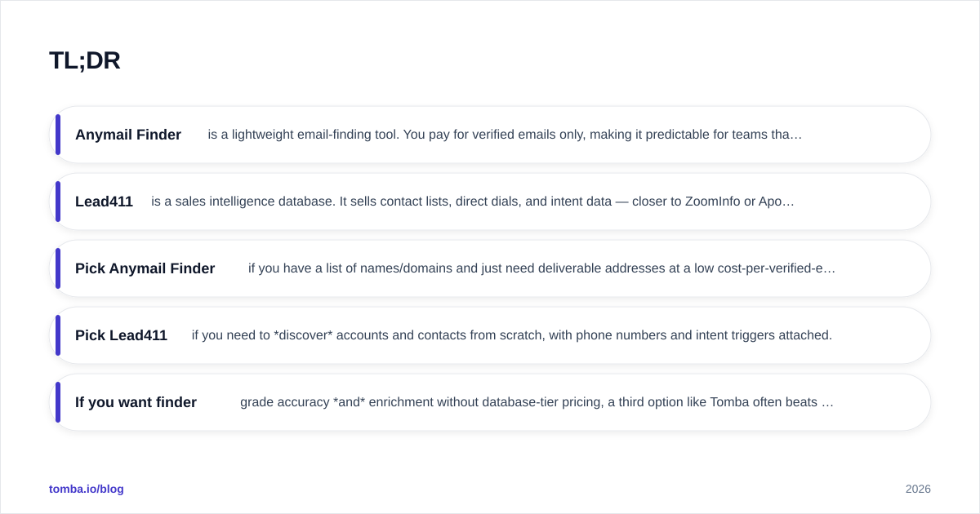
Task: Click the truncated ellipsis after ZoomInfo or Apo
Action: tap(789, 202)
